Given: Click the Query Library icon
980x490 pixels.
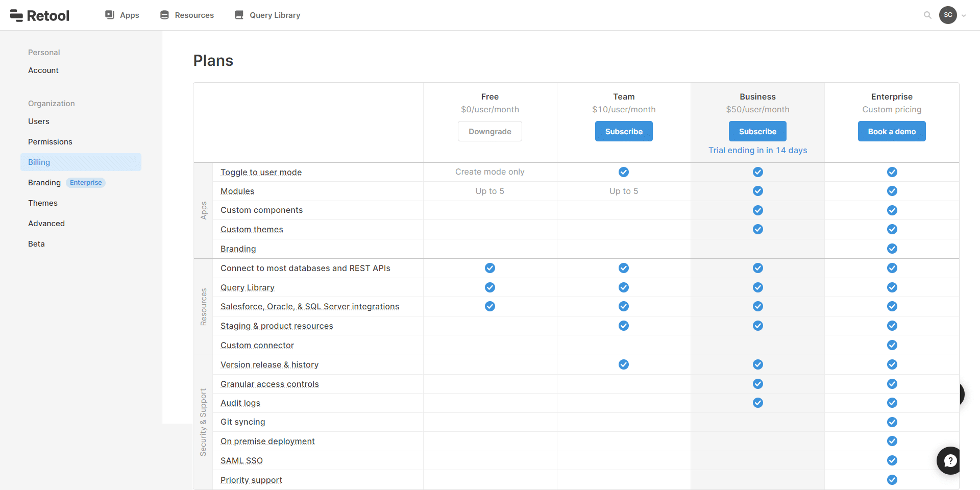Looking at the screenshot, I should tap(239, 15).
